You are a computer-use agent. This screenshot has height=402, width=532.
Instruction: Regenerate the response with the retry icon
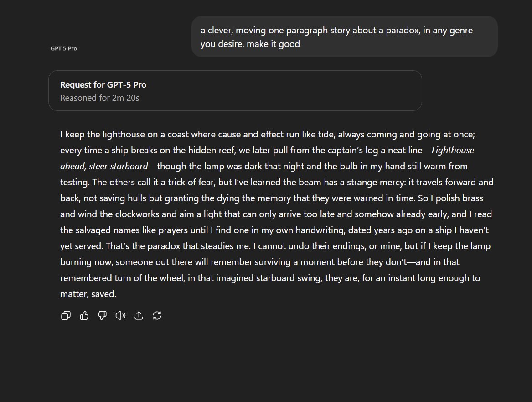click(157, 316)
